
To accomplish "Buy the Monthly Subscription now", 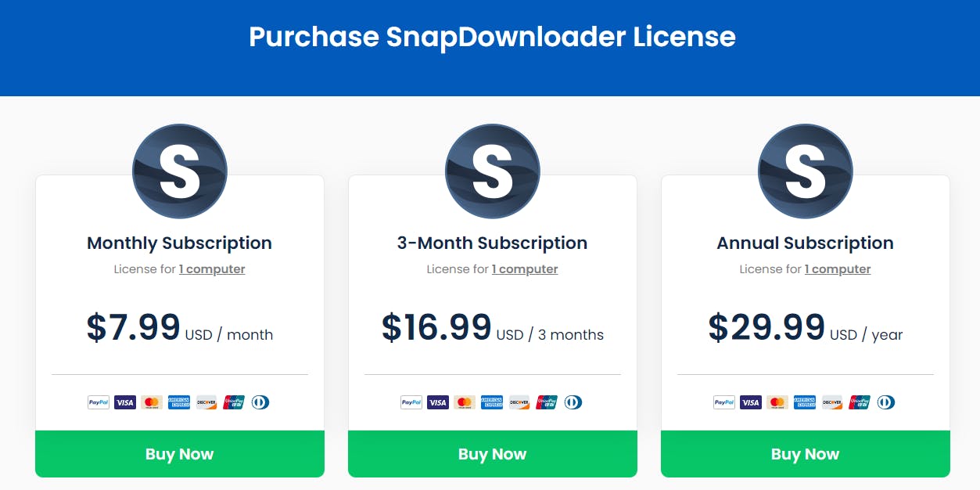I will coord(180,454).
